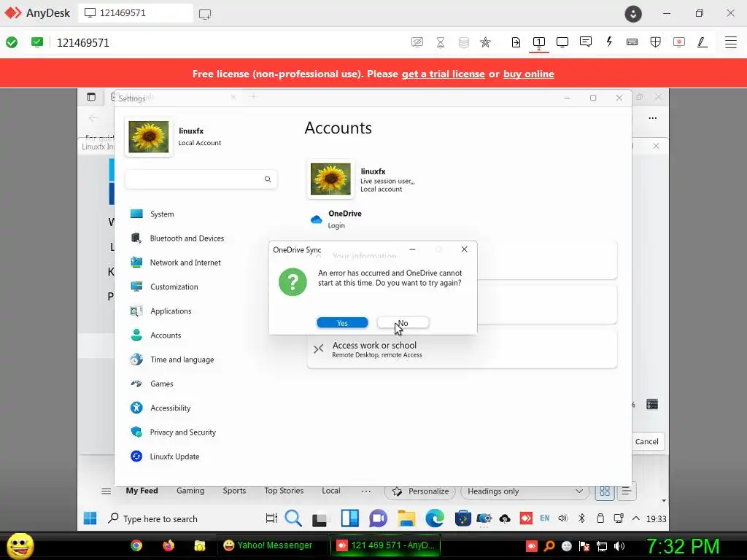
Task: Click the OneDrive Login entry
Action: click(x=336, y=219)
